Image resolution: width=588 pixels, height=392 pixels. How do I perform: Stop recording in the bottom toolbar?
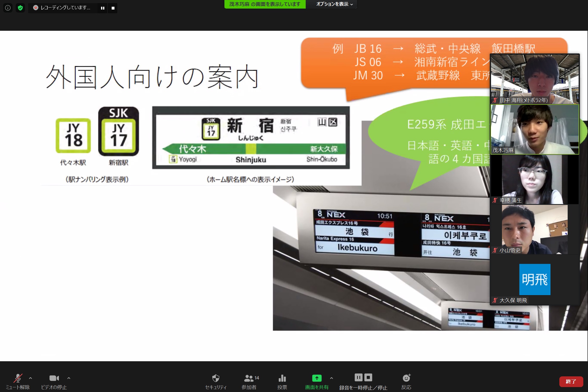point(368,377)
